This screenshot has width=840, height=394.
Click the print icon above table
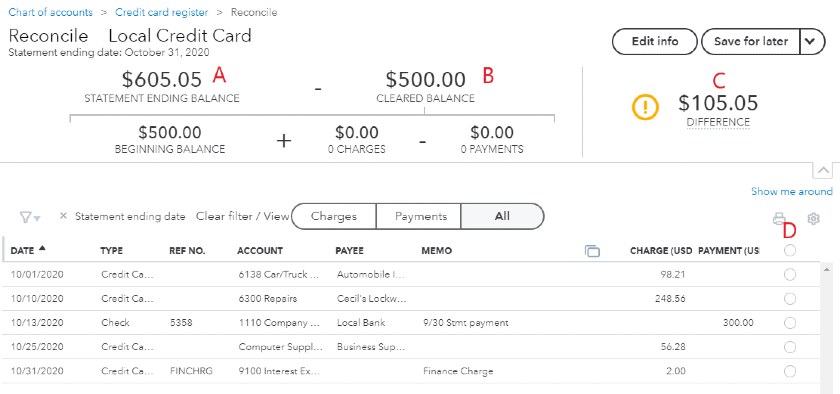(x=779, y=218)
